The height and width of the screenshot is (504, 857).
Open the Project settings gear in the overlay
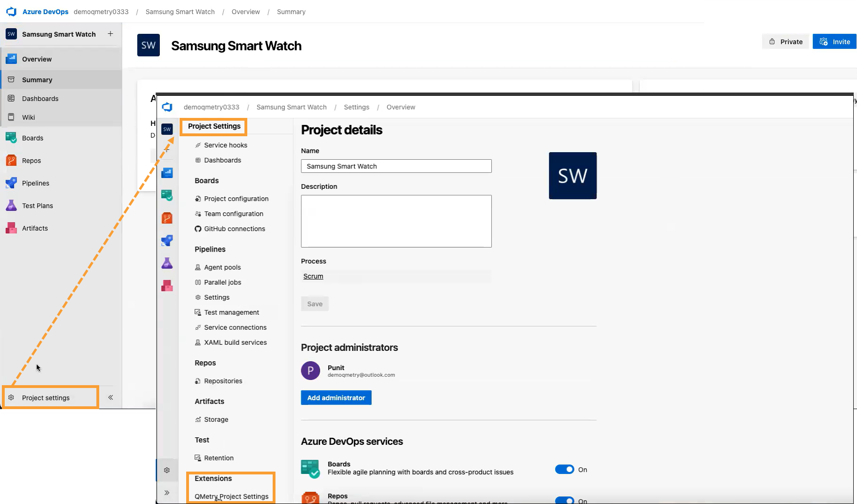(167, 470)
